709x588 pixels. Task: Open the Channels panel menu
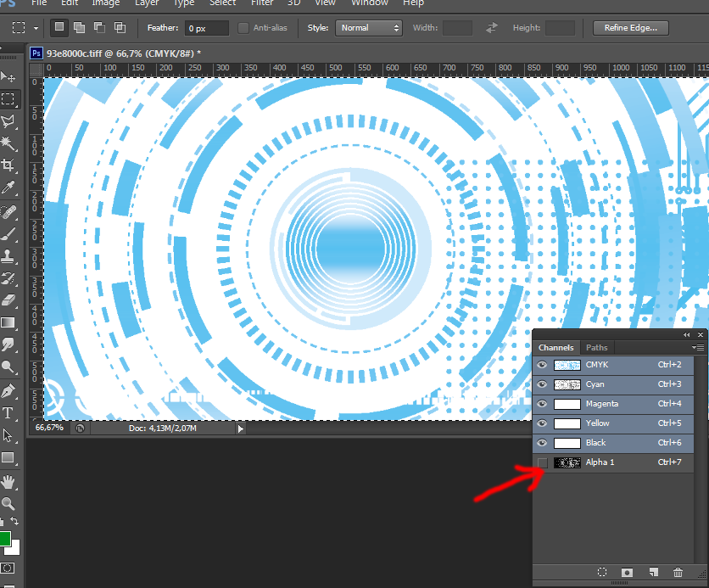coord(698,347)
